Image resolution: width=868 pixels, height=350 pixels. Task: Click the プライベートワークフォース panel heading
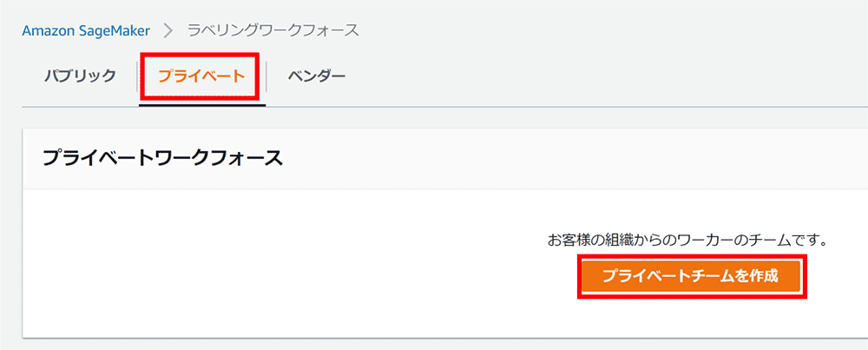click(x=162, y=158)
